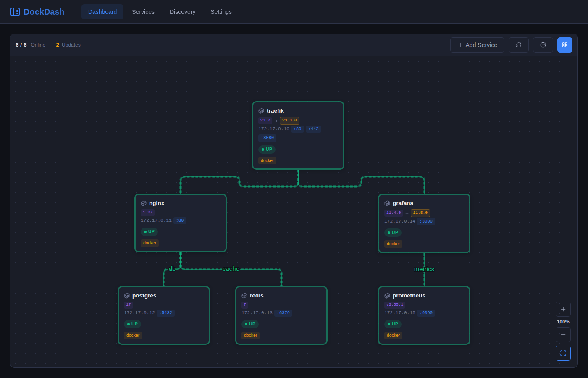588x378 pixels.
Task: Zoom out with the minus button
Action: coord(563,335)
